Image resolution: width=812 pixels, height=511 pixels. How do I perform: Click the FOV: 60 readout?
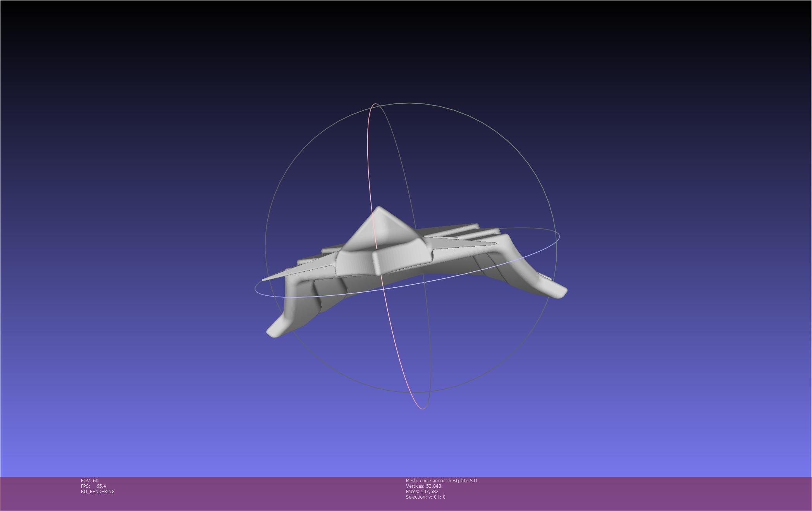pyautogui.click(x=89, y=480)
